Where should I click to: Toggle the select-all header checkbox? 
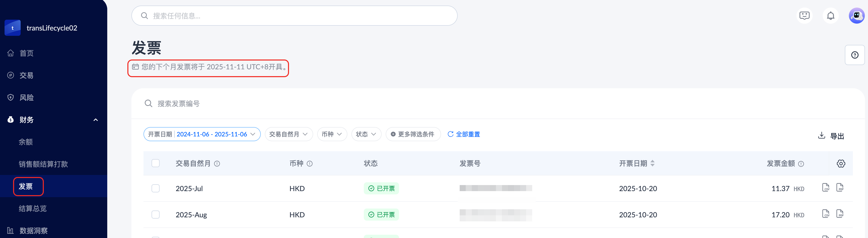pos(155,163)
